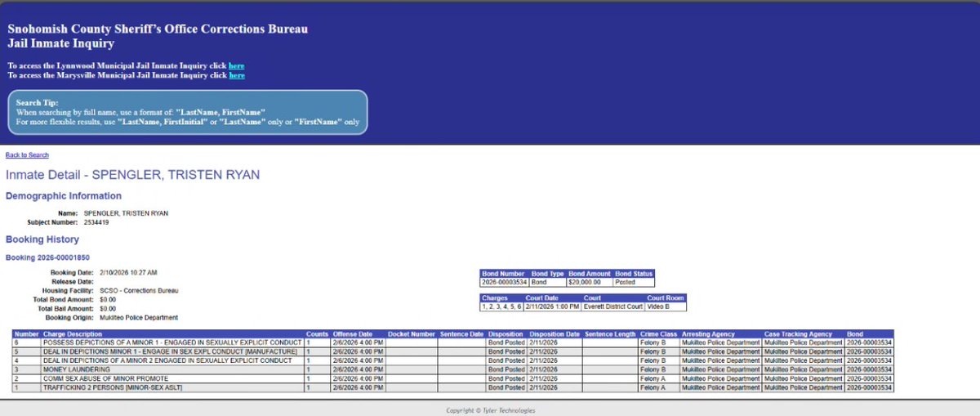Click SCSO - Corrections Bureau housing facility text

pyautogui.click(x=139, y=290)
